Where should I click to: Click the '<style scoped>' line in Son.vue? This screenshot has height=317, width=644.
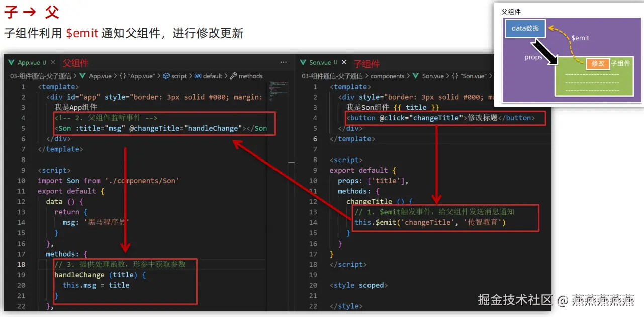[358, 285]
